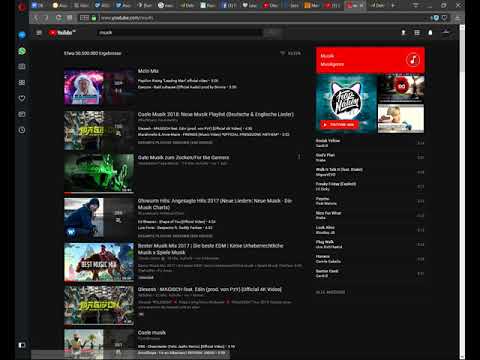Switch to the Facebook browser tab
Viewport: 480px width, 360px height.
coord(229,5)
